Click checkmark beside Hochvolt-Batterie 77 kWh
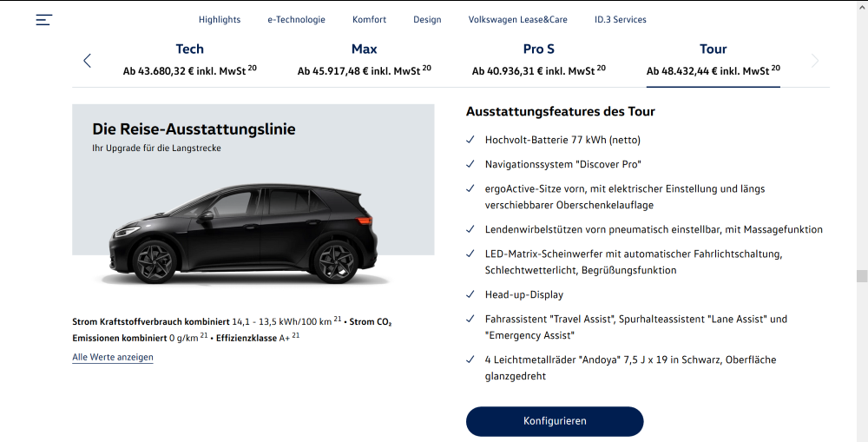Viewport: 868px width, 442px height. point(470,140)
